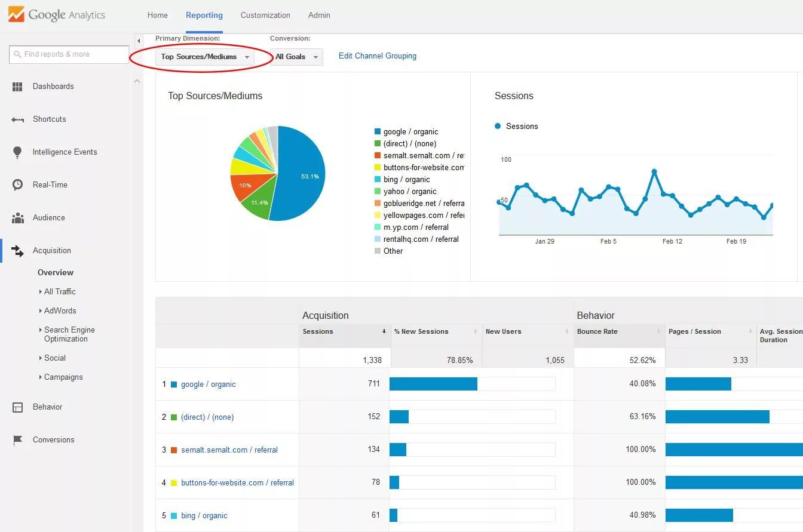Click the 78.85% new sessions total

pos(459,360)
